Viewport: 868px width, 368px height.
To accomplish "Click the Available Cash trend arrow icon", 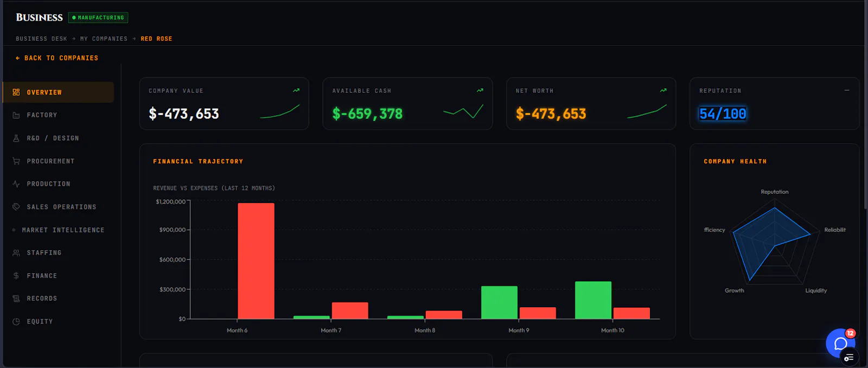I will coord(480,91).
